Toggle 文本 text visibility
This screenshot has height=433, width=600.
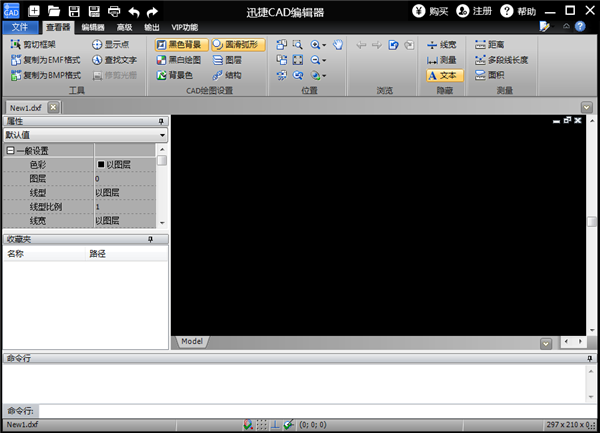pos(445,75)
